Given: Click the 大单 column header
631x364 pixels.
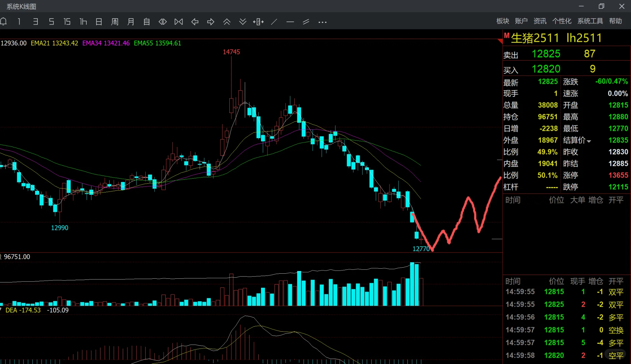Looking at the screenshot, I should (577, 200).
